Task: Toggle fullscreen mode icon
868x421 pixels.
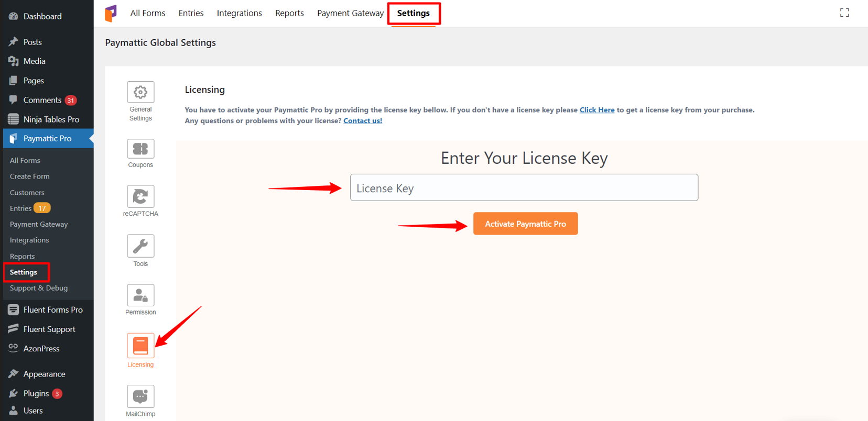Action: pyautogui.click(x=844, y=13)
